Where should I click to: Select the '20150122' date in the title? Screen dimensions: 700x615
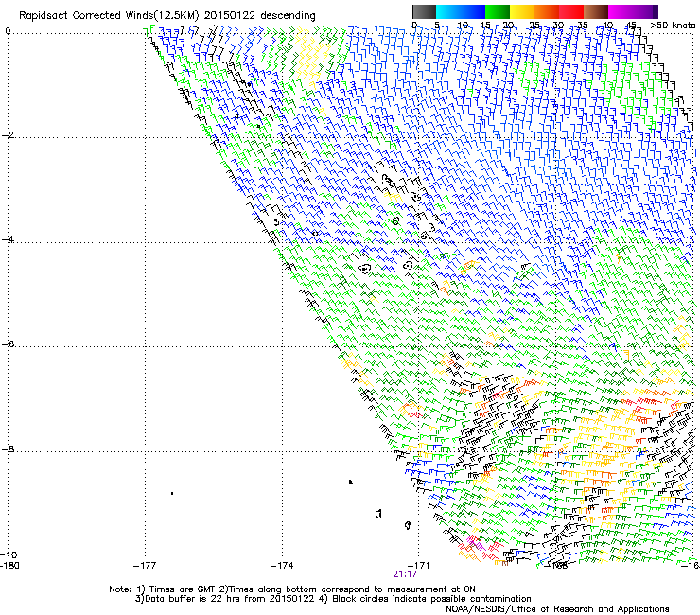230,16
